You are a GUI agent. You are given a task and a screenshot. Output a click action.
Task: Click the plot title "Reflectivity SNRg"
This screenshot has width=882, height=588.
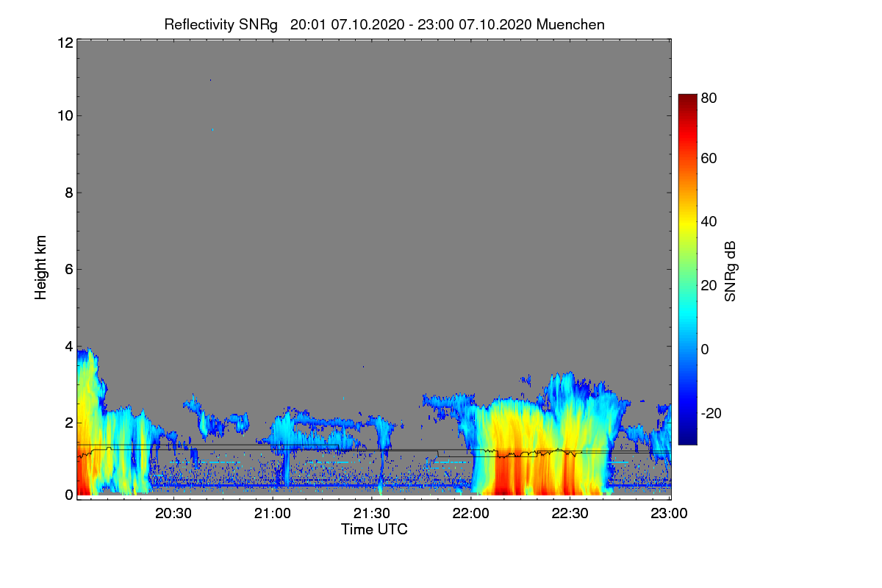[221, 24]
